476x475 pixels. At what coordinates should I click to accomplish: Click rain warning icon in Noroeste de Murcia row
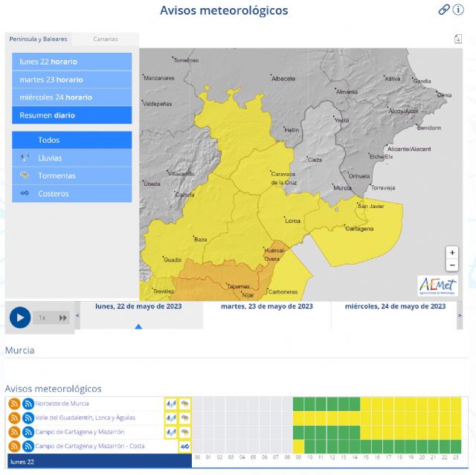[x=171, y=404]
